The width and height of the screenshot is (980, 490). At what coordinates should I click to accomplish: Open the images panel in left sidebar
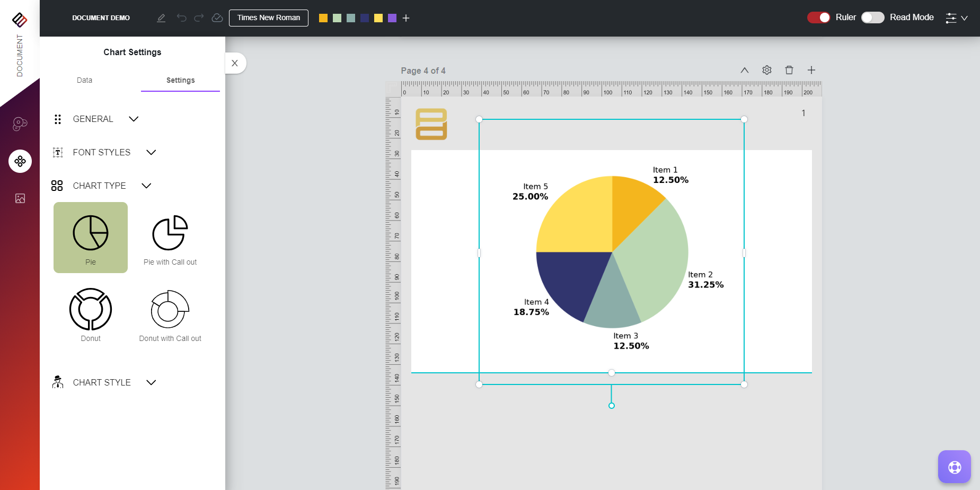[x=20, y=198]
